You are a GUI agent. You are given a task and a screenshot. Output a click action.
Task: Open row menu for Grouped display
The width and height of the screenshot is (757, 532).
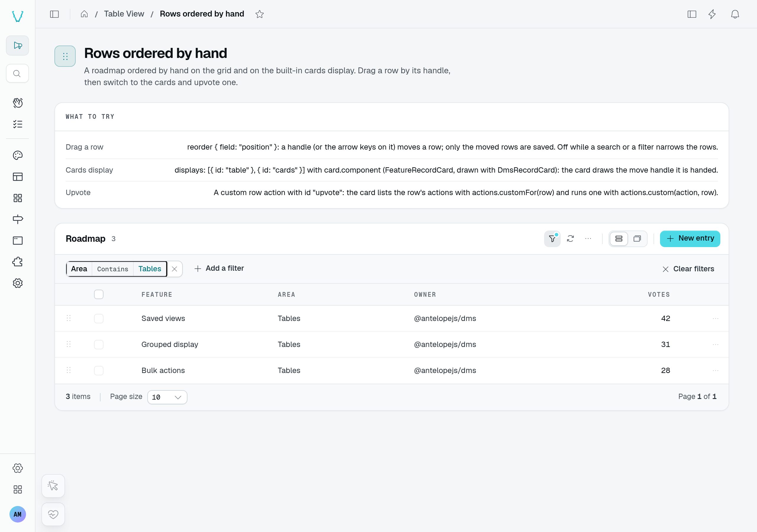click(716, 344)
